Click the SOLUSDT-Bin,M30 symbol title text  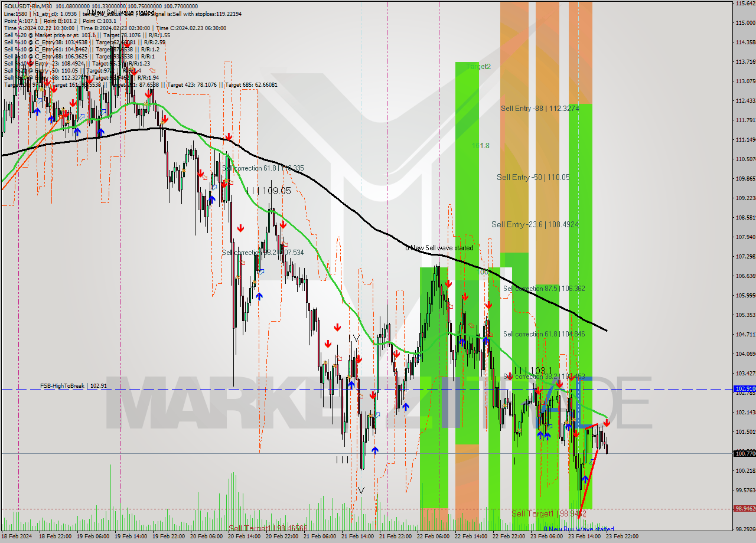click(x=28, y=6)
